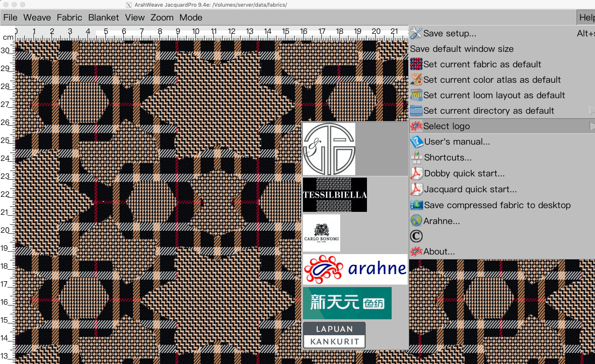
Task: Open User's manual...
Action: [502, 142]
